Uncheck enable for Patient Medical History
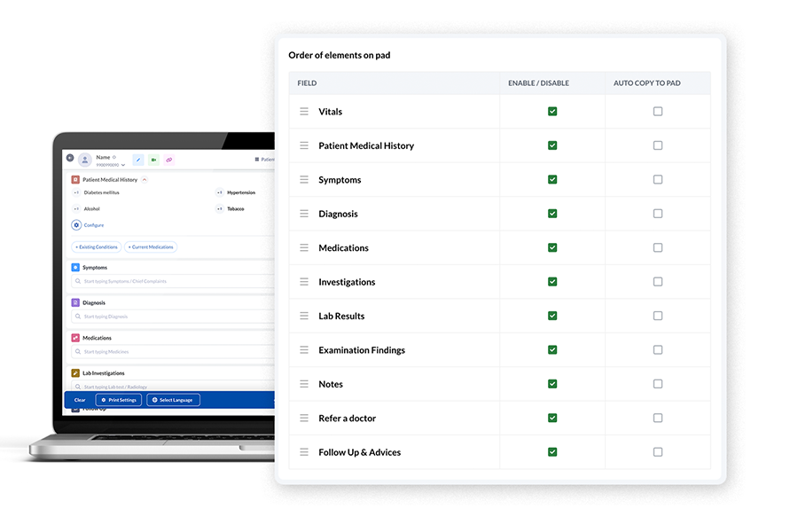 [x=552, y=145]
